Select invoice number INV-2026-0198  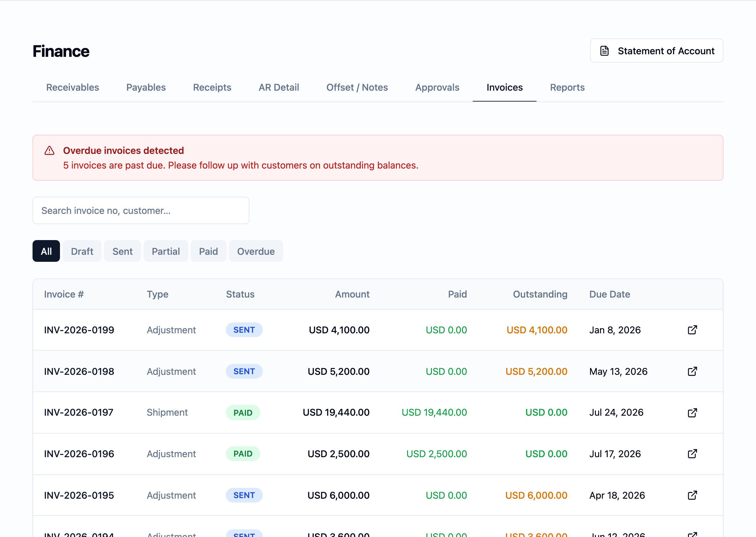tap(79, 371)
